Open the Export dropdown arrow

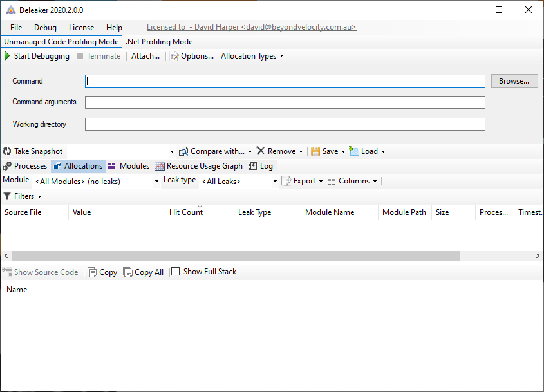click(321, 181)
